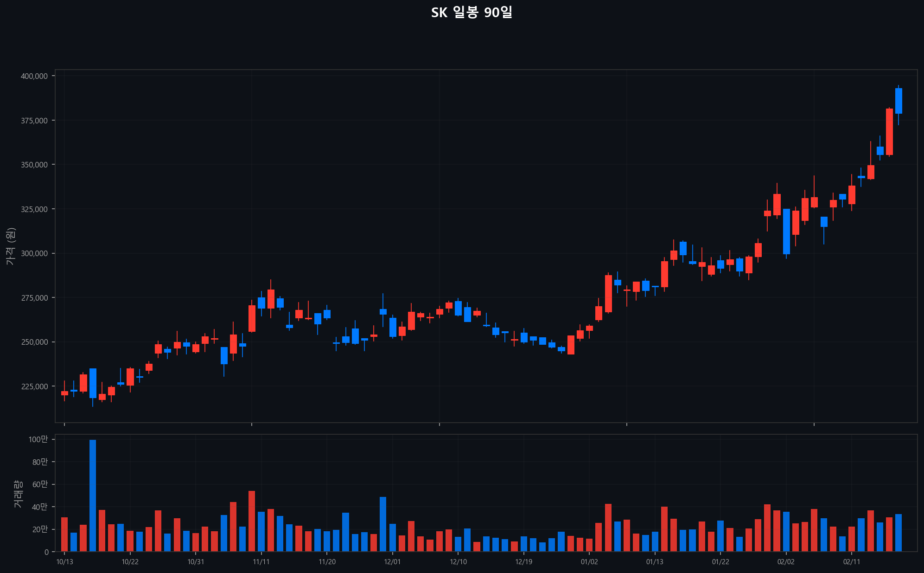Click the "12/01" date label

393,561
